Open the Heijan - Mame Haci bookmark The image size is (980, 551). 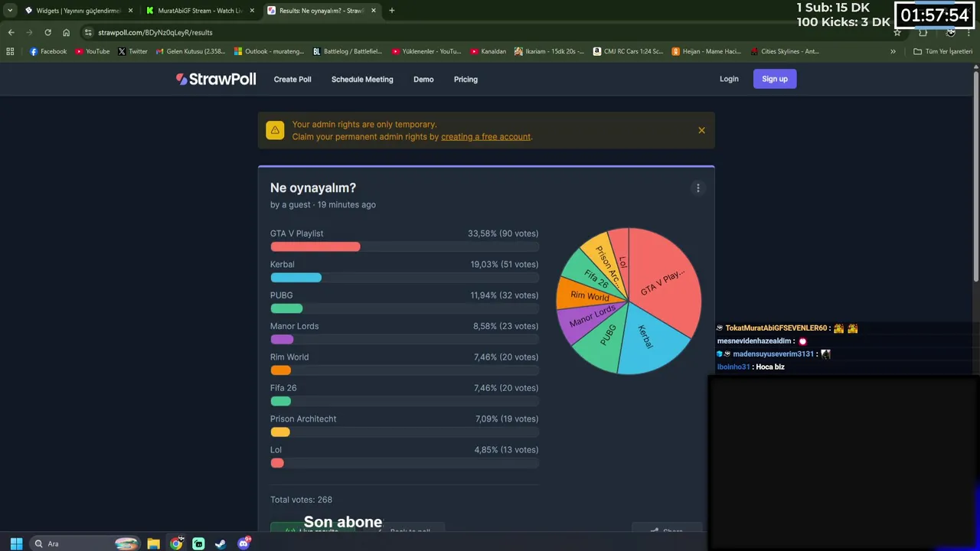click(x=707, y=51)
